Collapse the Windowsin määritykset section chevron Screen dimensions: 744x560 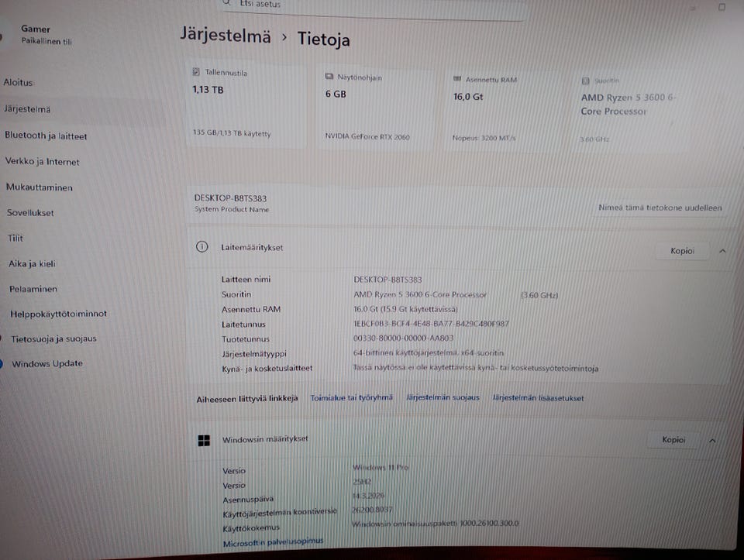point(712,441)
